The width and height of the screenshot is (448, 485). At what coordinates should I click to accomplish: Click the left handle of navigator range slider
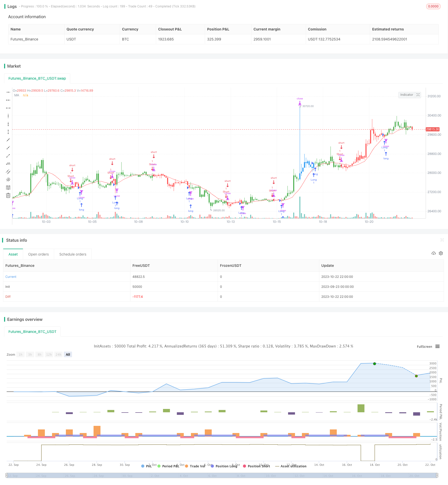tap(7, 476)
